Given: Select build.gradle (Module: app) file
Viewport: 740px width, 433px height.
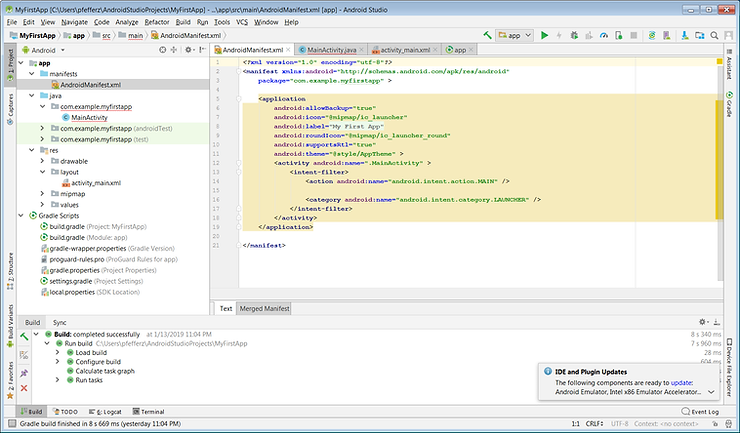Looking at the screenshot, I should tap(88, 238).
